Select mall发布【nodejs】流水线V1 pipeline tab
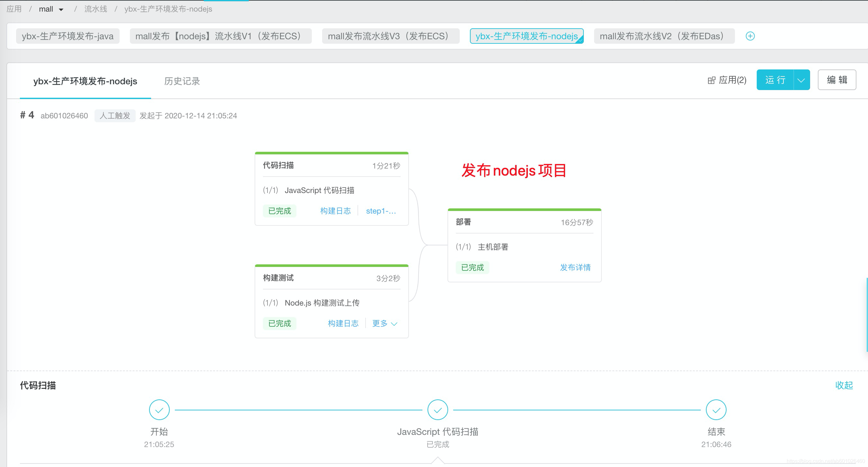Viewport: 868px width, 467px height. (x=221, y=36)
